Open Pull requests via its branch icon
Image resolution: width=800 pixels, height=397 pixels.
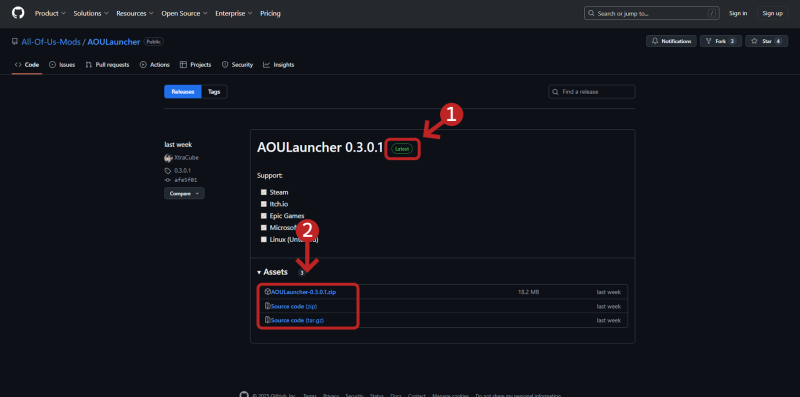pyautogui.click(x=89, y=65)
